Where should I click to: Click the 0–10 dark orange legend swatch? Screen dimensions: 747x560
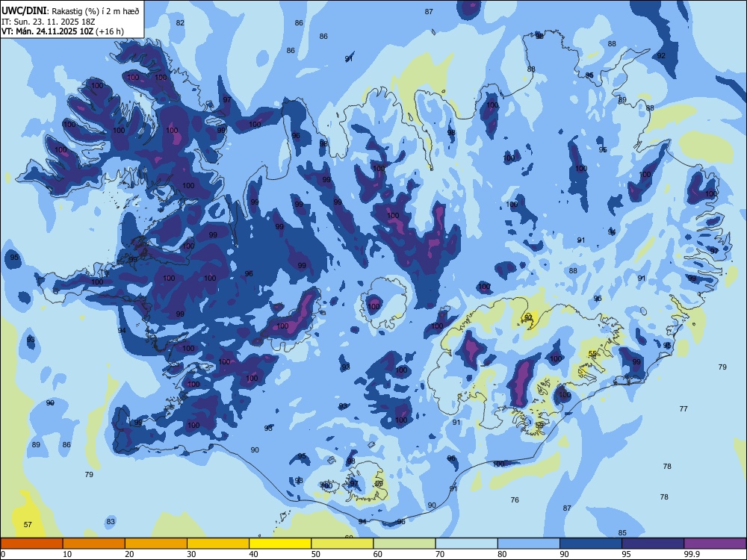31,544
